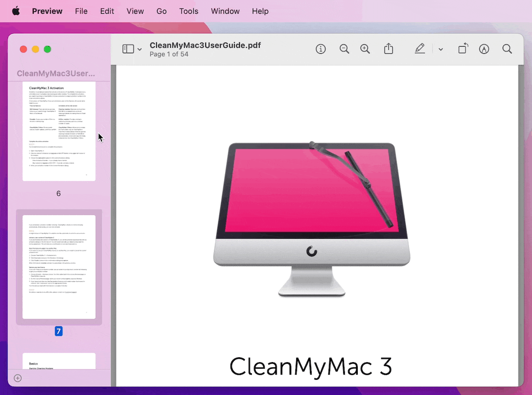The image size is (532, 395).
Task: Toggle the sidebar view button
Action: (128, 49)
